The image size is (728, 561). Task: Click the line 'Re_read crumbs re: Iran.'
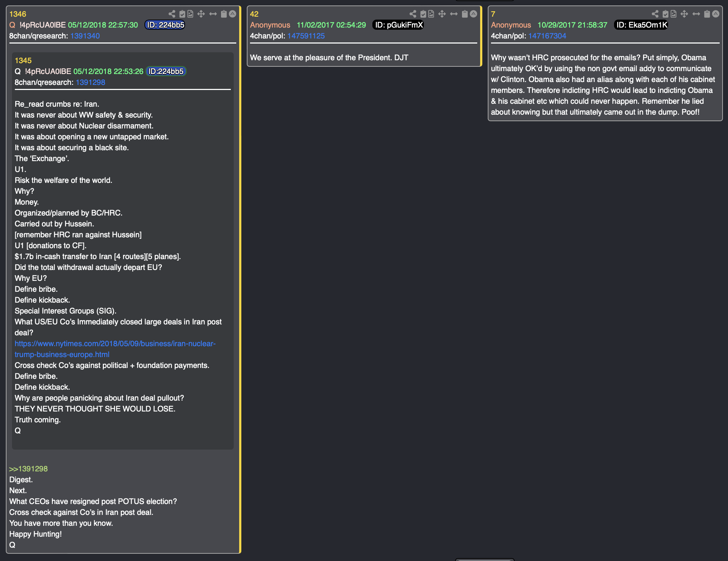(57, 104)
